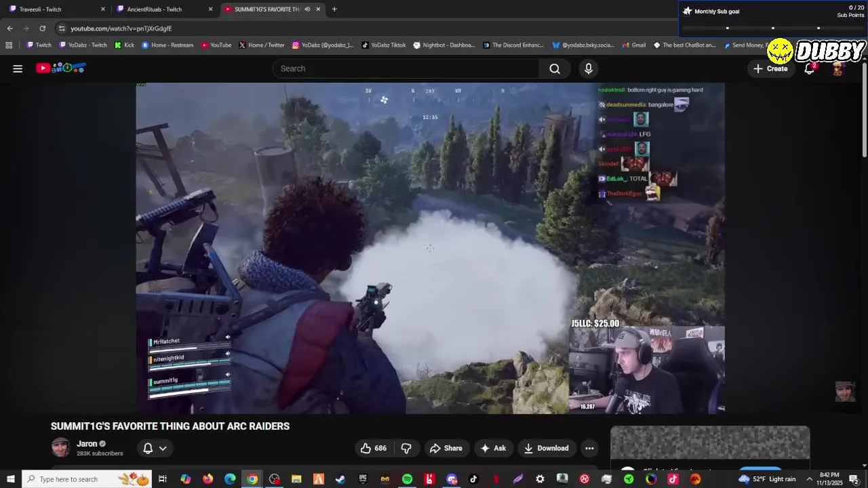Close the AncientRituals Twitch tab
868x488 pixels.
pos(210,9)
